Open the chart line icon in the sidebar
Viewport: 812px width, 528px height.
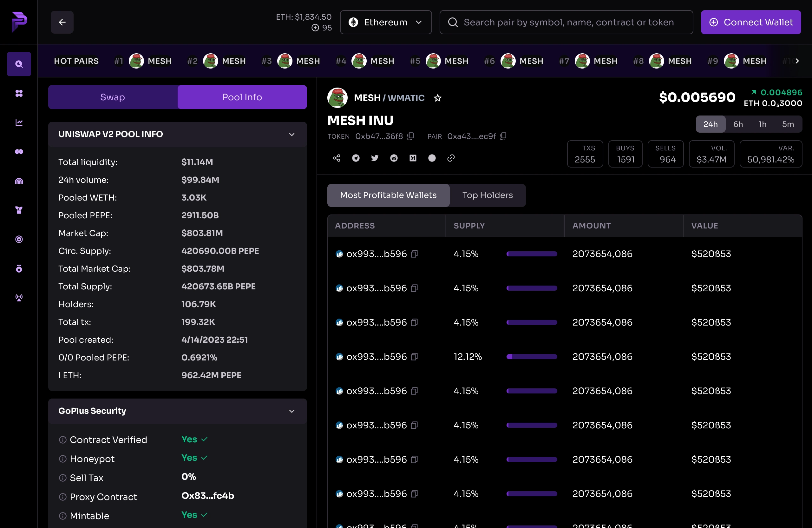coord(19,122)
